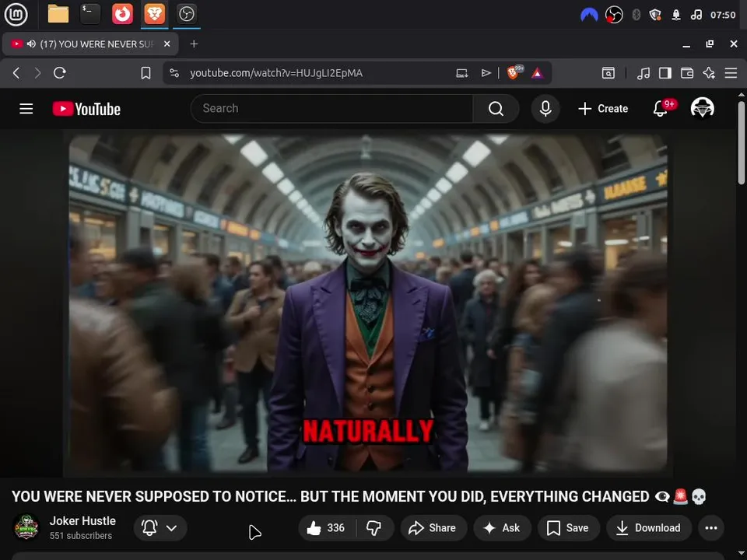Open the Linux Mint start menu
This screenshot has width=747, height=560.
[16, 14]
